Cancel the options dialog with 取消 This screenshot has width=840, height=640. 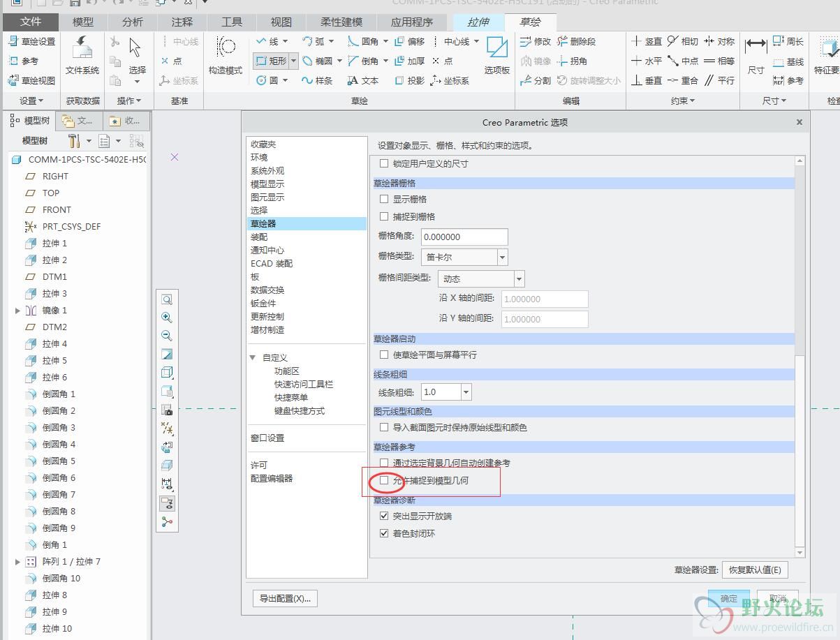coord(778,598)
